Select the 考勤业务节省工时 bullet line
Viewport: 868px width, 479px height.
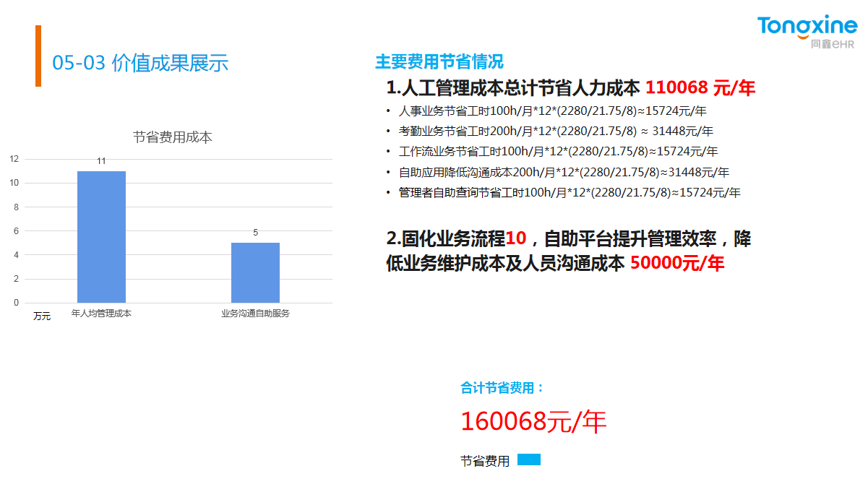click(x=555, y=131)
